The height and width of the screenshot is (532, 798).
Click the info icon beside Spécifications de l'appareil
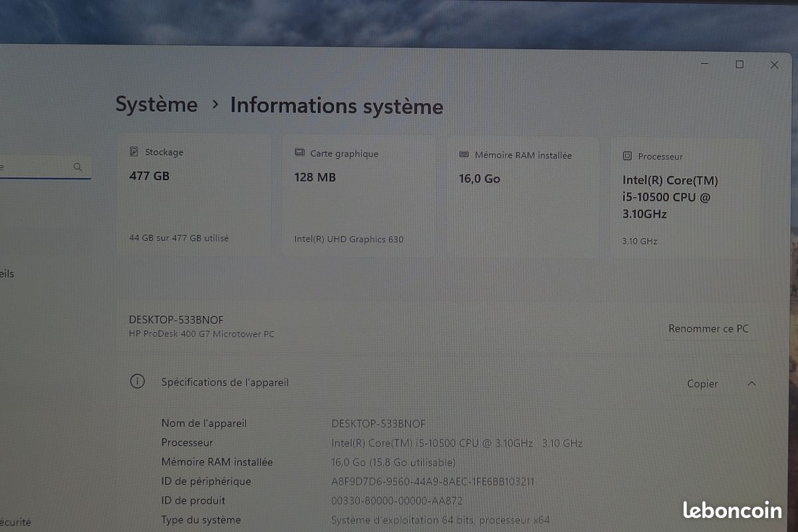pyautogui.click(x=137, y=381)
